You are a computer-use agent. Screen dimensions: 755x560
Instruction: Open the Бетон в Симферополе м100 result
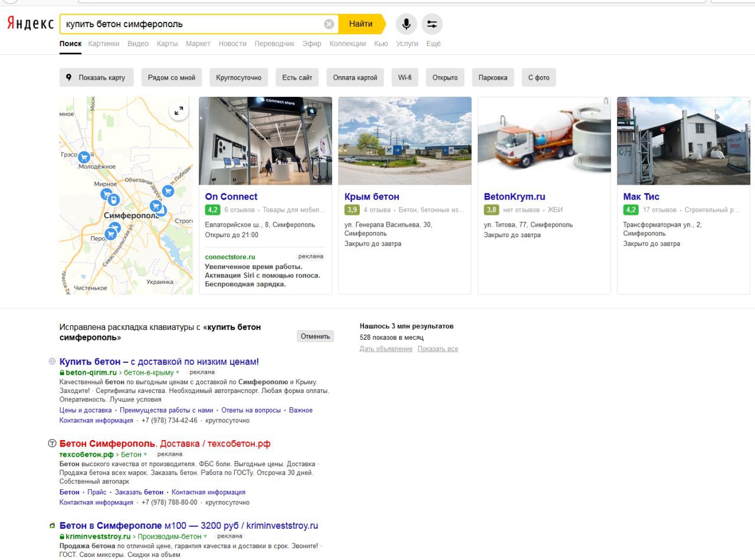tap(189, 525)
